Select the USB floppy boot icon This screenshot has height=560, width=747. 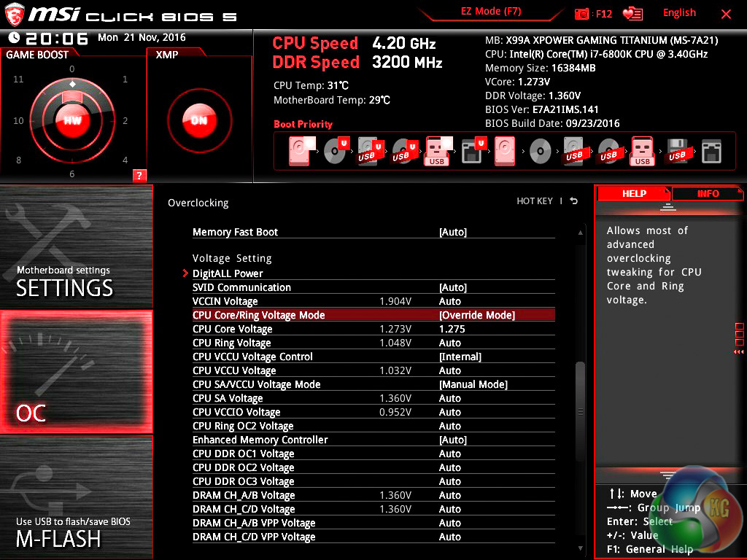click(x=678, y=151)
